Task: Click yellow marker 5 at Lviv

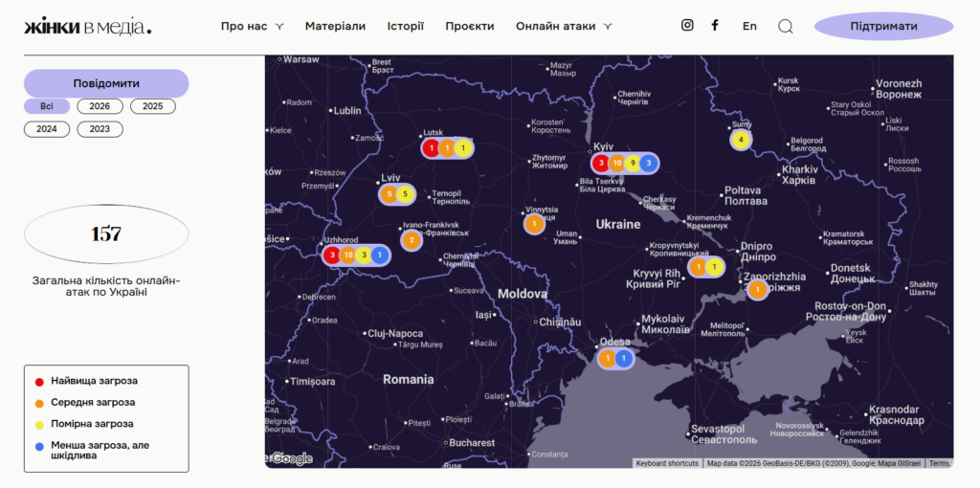Action: click(405, 194)
